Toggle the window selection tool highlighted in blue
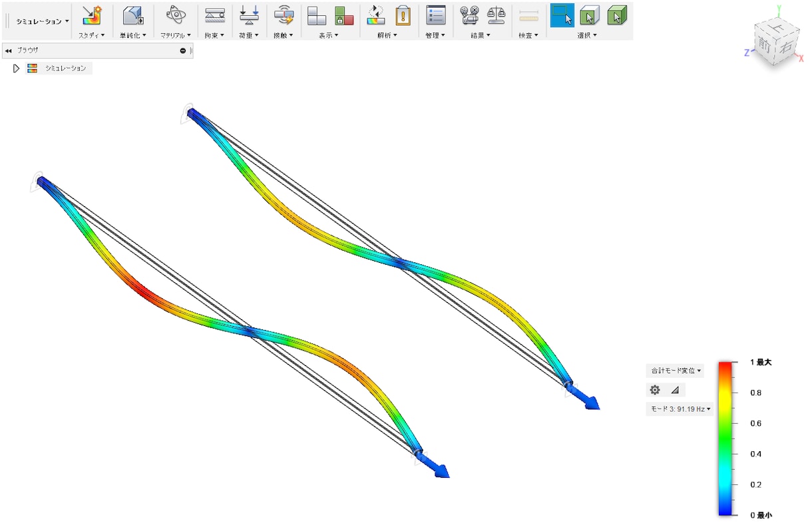Viewport: 812px width, 529px height. pos(562,15)
